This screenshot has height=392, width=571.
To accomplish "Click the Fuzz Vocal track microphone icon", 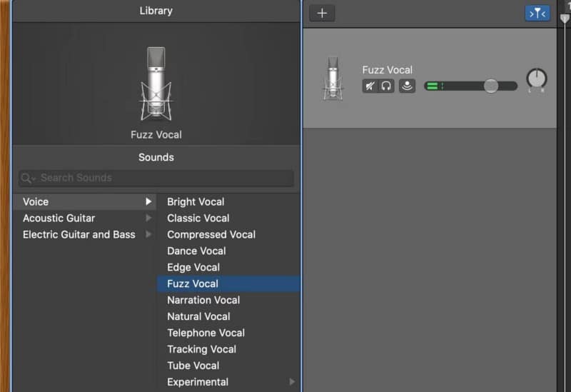I will click(x=333, y=78).
